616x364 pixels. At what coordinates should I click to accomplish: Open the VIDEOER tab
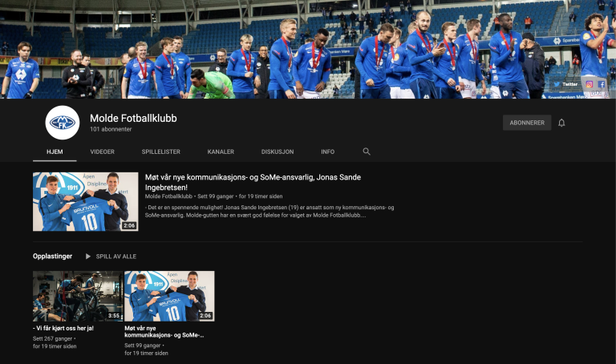102,152
